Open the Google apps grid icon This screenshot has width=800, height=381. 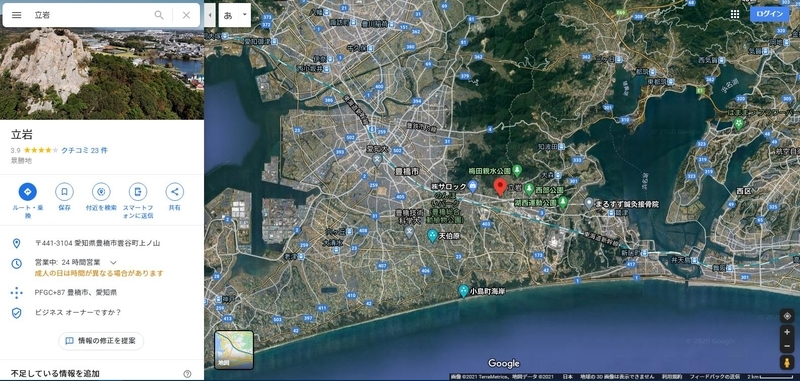click(x=735, y=14)
